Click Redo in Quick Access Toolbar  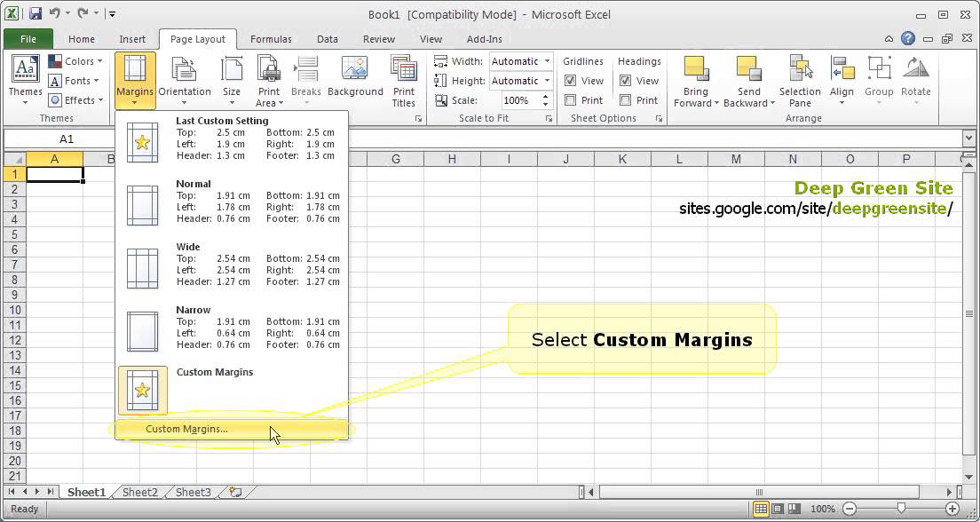tap(83, 13)
